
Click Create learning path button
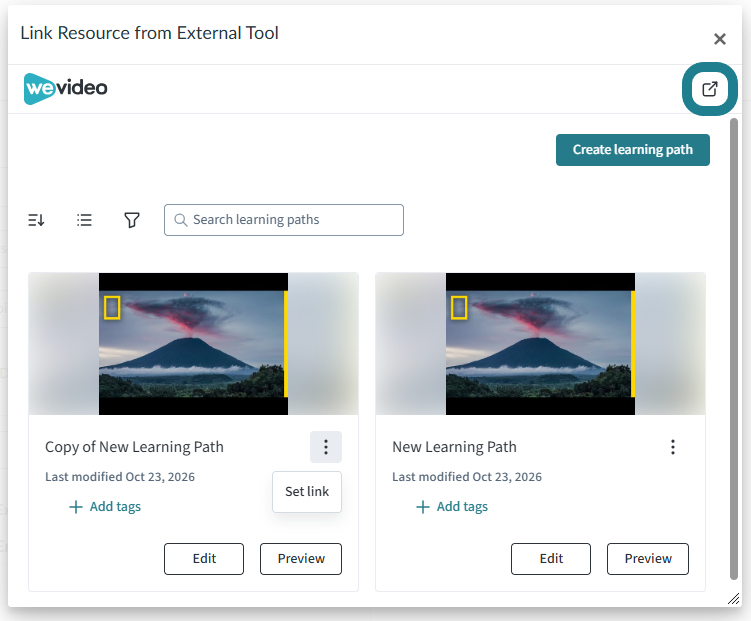point(633,150)
